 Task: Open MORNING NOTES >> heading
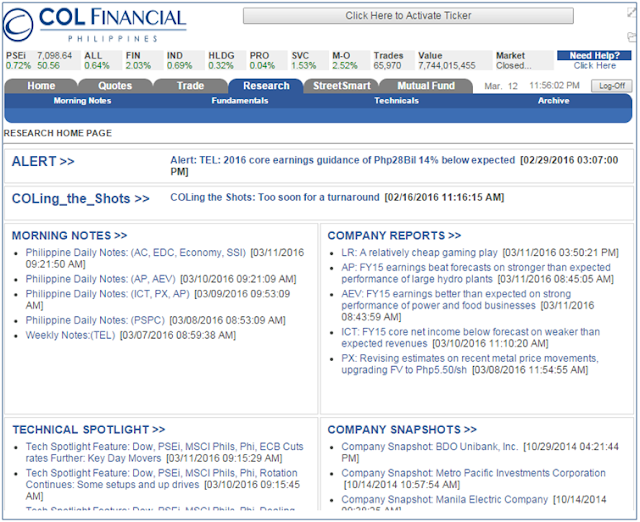pos(69,236)
